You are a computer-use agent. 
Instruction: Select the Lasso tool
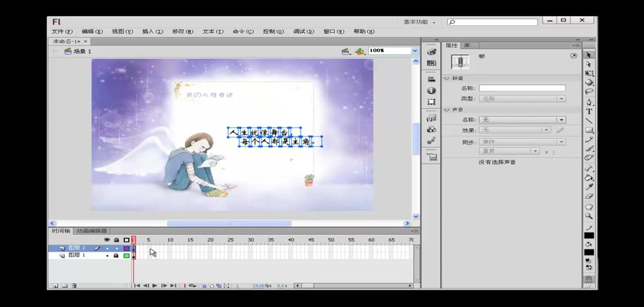coord(589,91)
